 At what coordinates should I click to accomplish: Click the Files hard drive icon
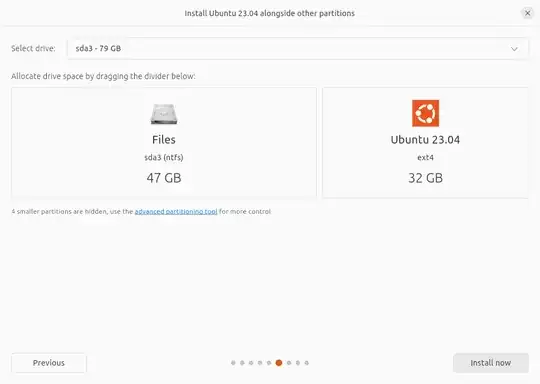(164, 114)
